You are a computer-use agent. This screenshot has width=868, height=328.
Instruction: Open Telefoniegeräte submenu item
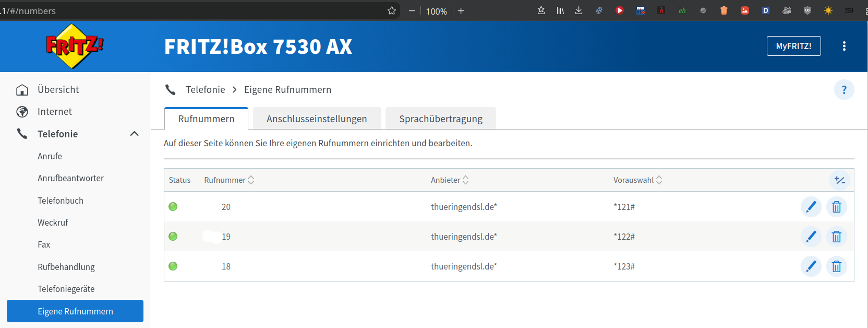click(x=66, y=289)
